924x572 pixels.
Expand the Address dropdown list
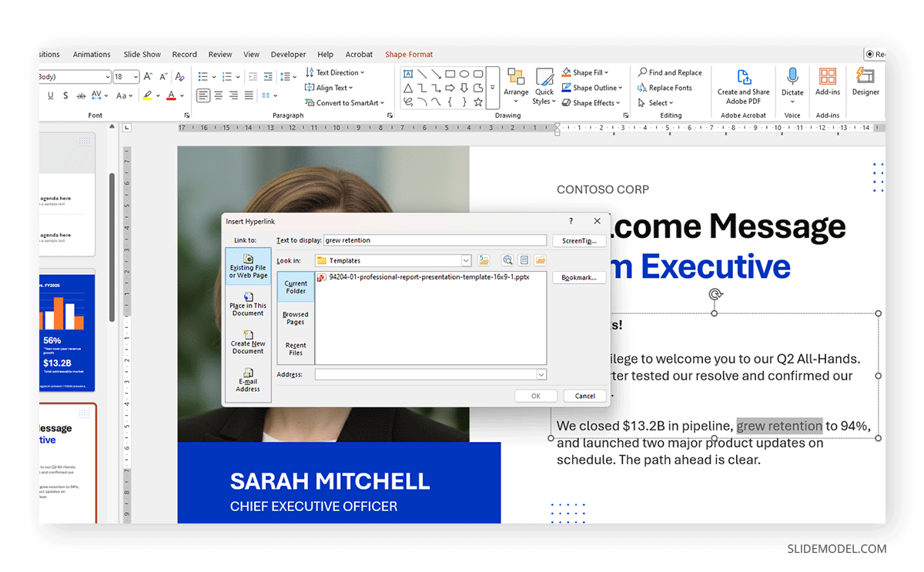pos(541,374)
